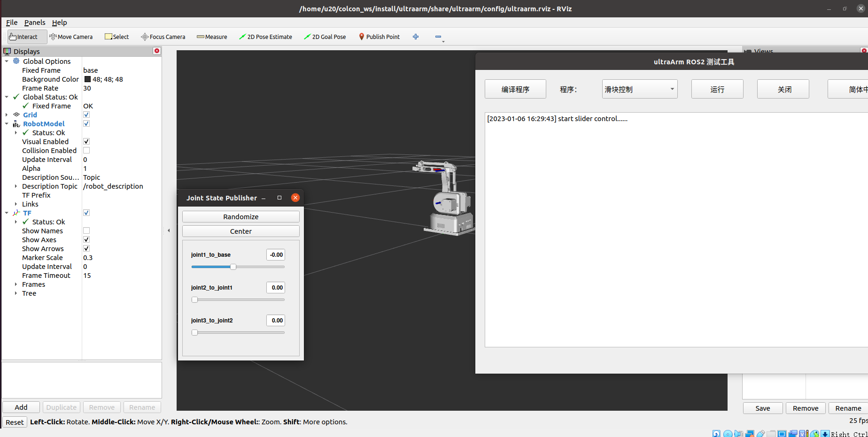Screen dimensions: 868x437
Task: Turn on Show Names for TF
Action: click(x=86, y=230)
